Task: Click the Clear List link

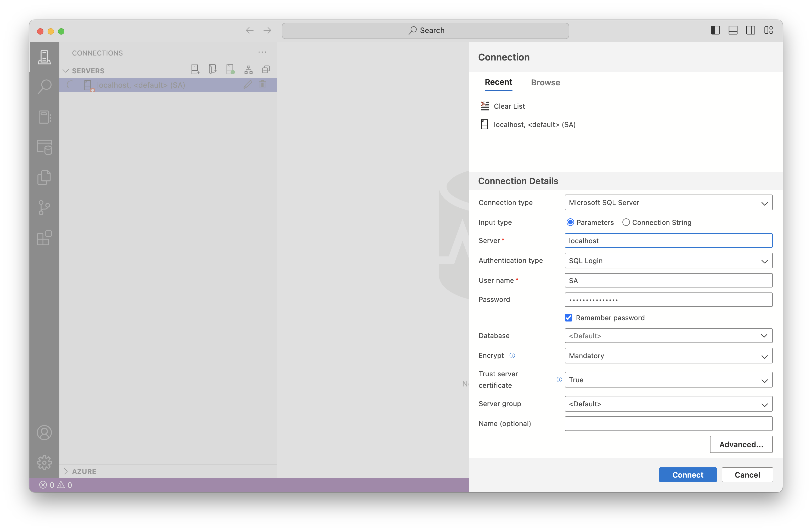Action: pos(509,106)
